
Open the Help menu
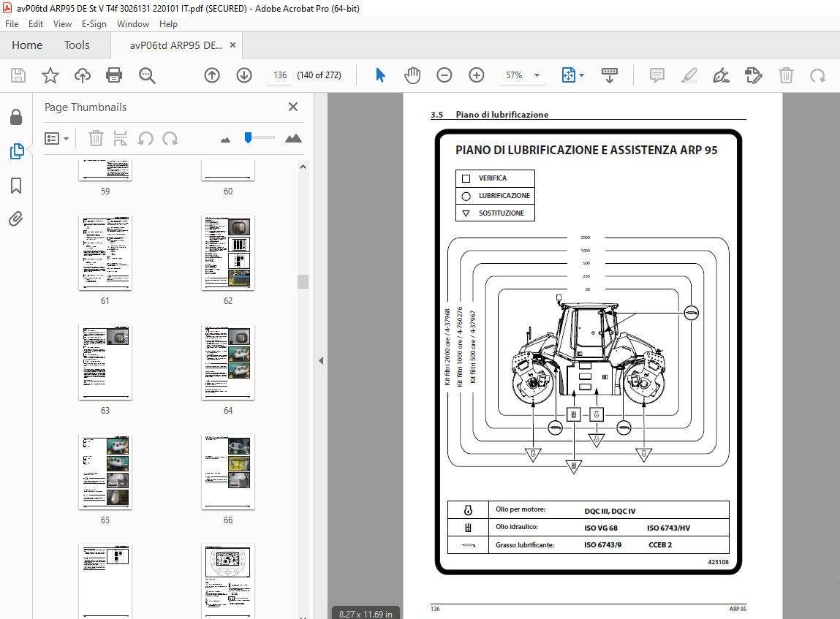pos(168,24)
